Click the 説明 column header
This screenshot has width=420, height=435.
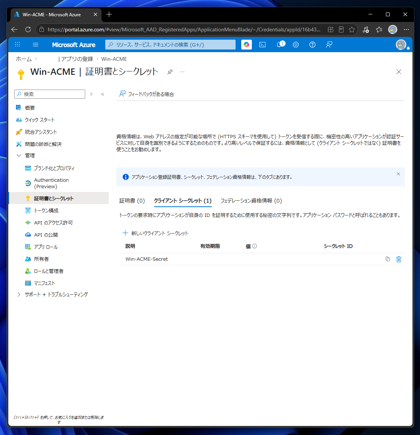[130, 246]
